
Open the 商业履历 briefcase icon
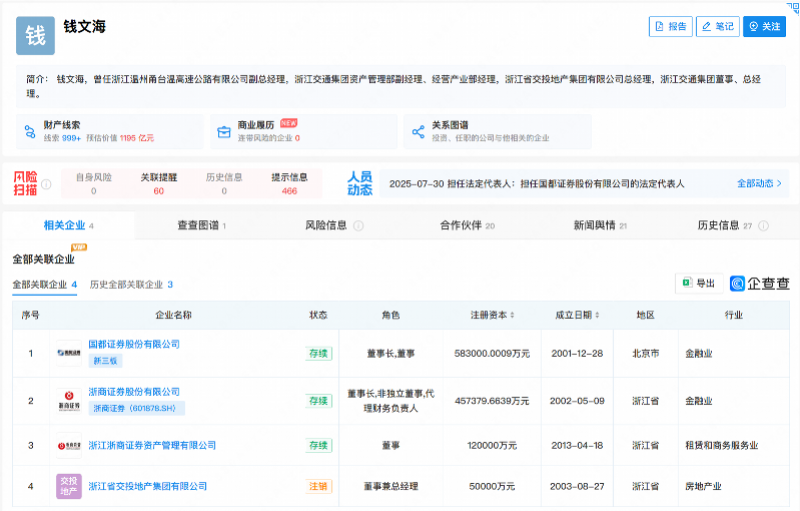(x=222, y=131)
